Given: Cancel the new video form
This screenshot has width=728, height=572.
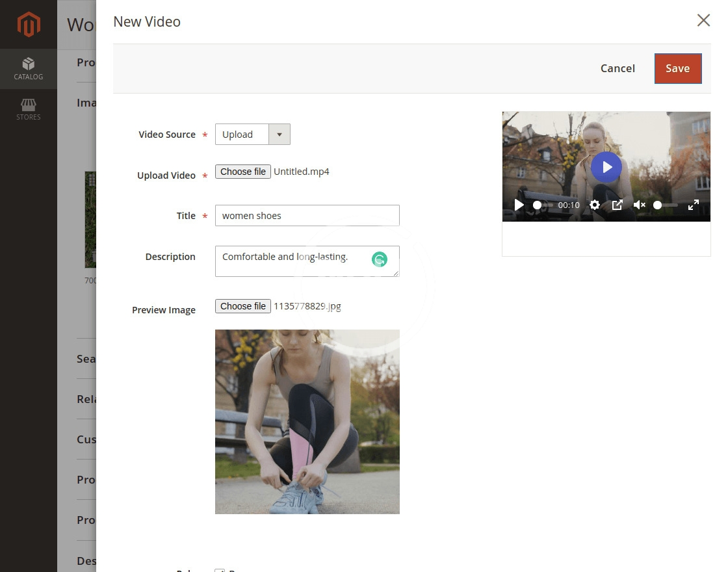Looking at the screenshot, I should (617, 68).
